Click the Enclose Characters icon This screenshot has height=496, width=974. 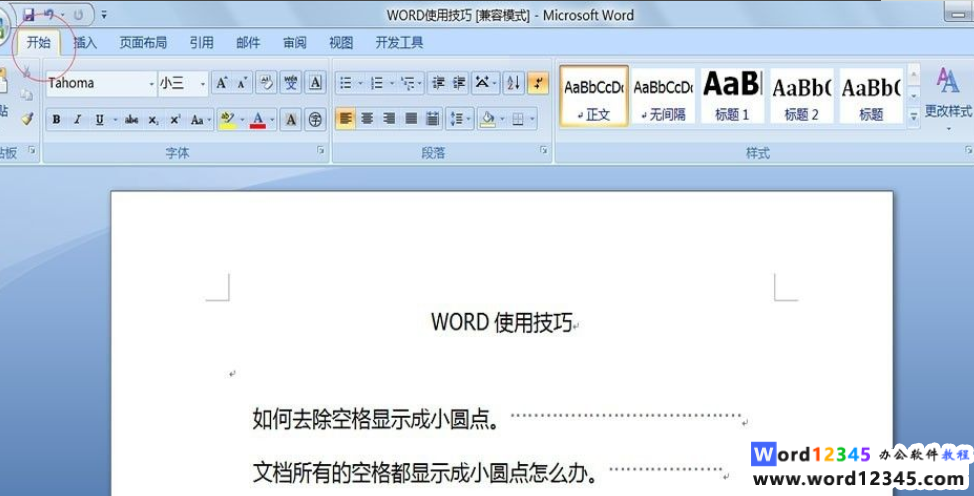coord(316,120)
